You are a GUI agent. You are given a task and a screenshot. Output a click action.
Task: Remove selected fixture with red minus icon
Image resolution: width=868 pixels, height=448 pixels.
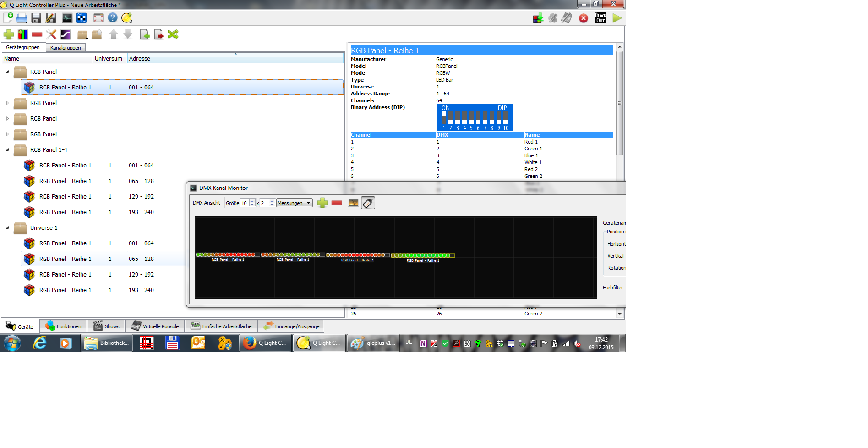pyautogui.click(x=37, y=34)
